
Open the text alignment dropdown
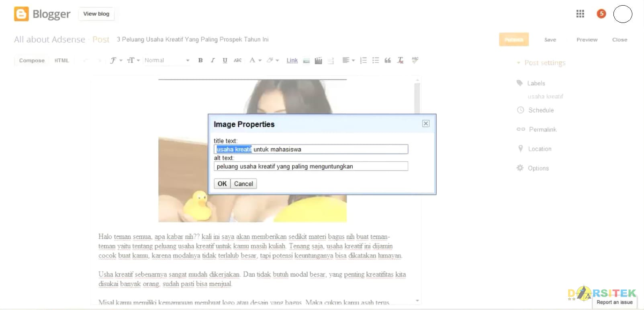348,60
